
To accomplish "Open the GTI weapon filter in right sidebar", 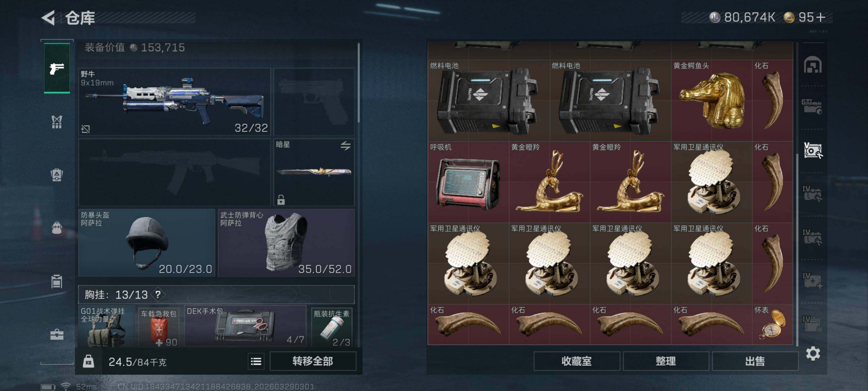I will pyautogui.click(x=812, y=107).
